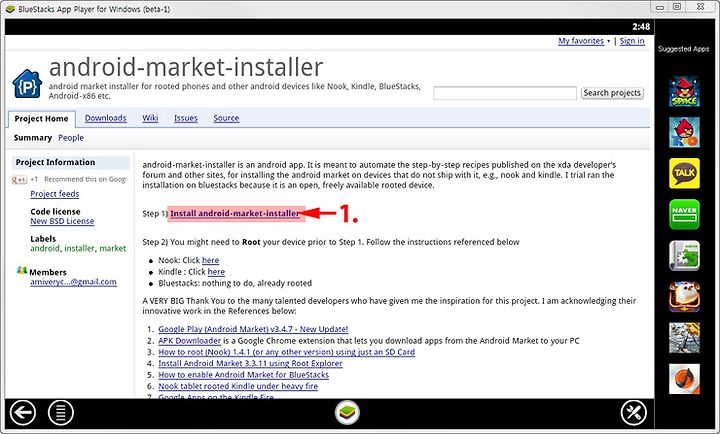Click the android-market-installer page title
The width and height of the screenshot is (720, 434).
pos(186,67)
